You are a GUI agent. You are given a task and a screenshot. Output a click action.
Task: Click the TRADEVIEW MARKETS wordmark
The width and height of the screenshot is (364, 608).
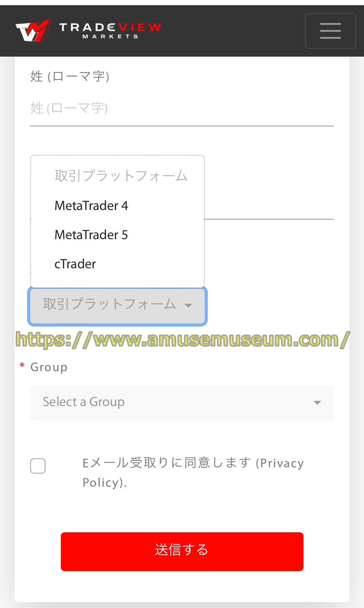tap(110, 30)
